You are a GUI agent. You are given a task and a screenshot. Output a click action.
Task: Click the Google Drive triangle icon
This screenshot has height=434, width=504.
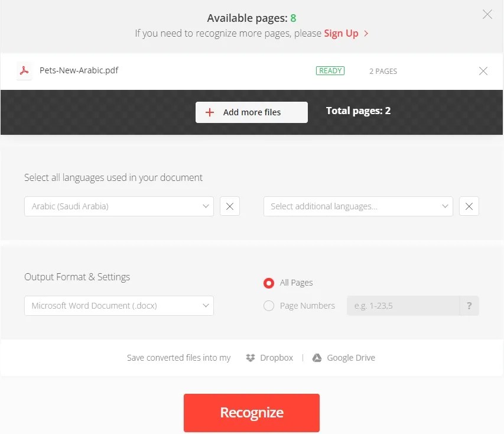point(317,357)
